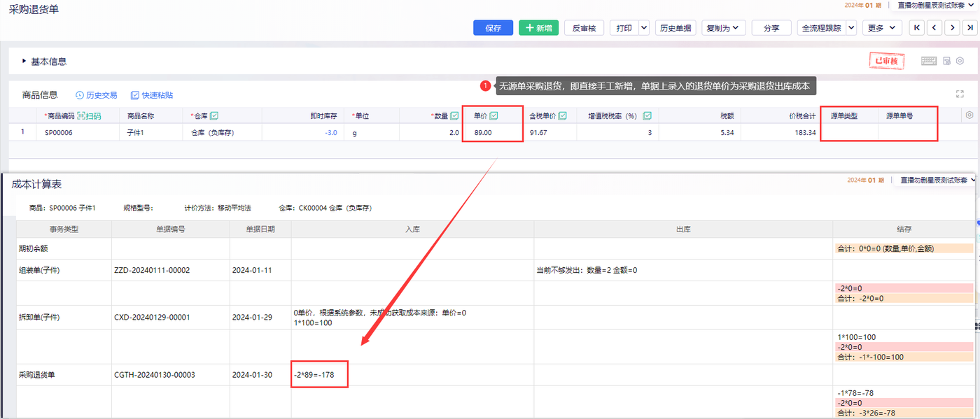Viewport: 980px width, 419px height.
Task: Toggle the 数量 column batch-fill checkbox
Action: tap(454, 115)
